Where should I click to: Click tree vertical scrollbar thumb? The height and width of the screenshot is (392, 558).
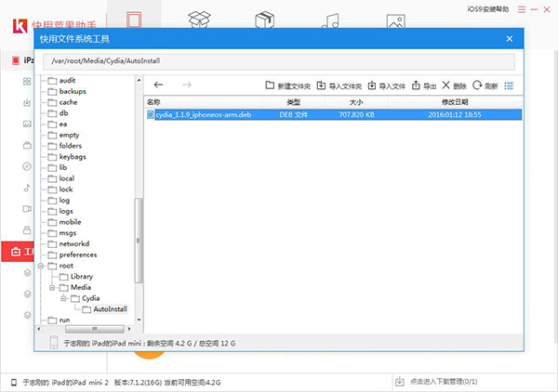tap(139, 241)
